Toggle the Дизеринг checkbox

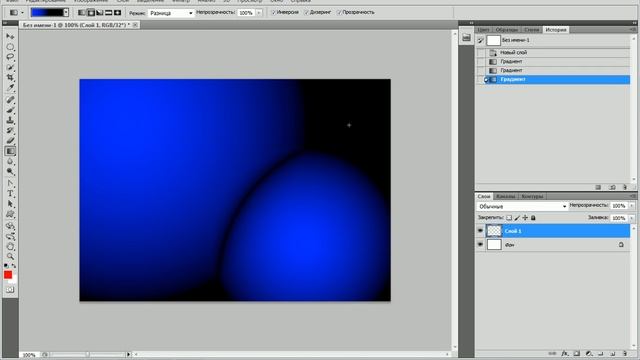307,13
